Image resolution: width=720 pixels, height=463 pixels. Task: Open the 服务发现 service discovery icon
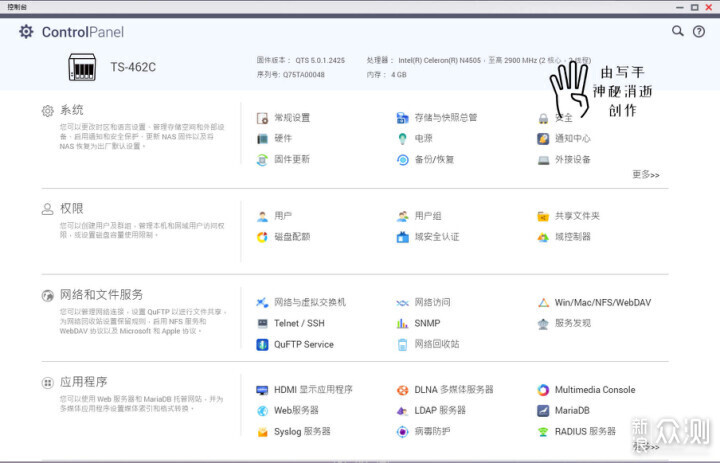pos(543,324)
